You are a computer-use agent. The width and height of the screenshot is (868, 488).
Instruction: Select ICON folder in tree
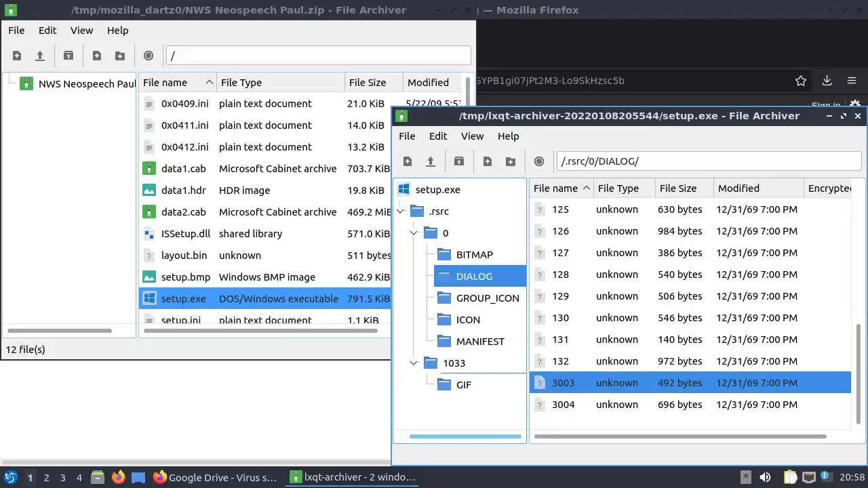pos(468,320)
